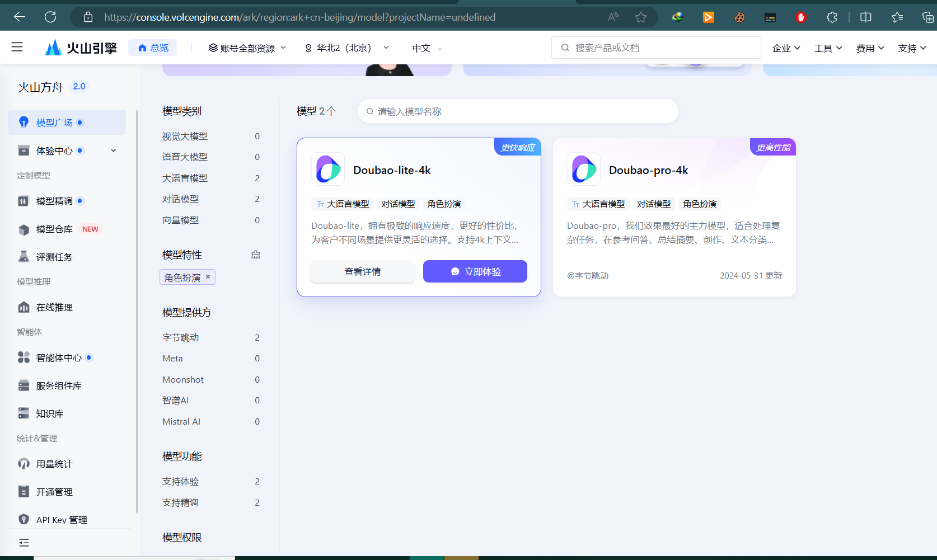937x560 pixels.
Task: Filter provider by Mistral AI
Action: click(211, 422)
